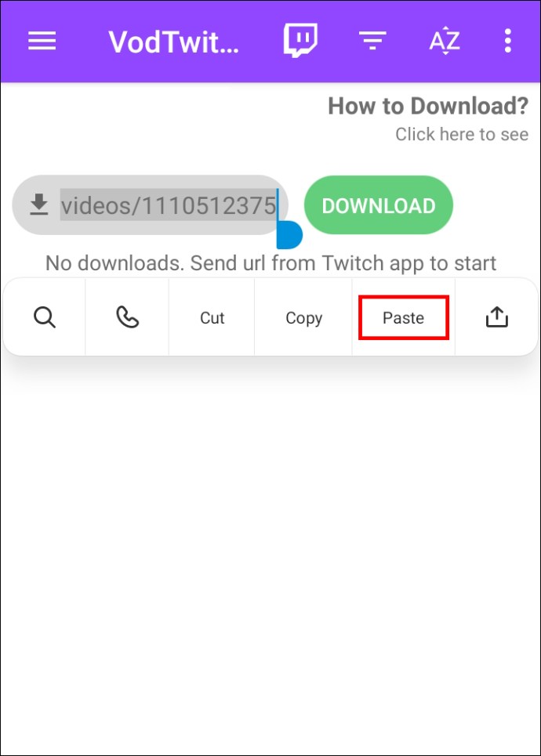Open the three-dot overflow menu
The width and height of the screenshot is (541, 756).
coord(508,41)
